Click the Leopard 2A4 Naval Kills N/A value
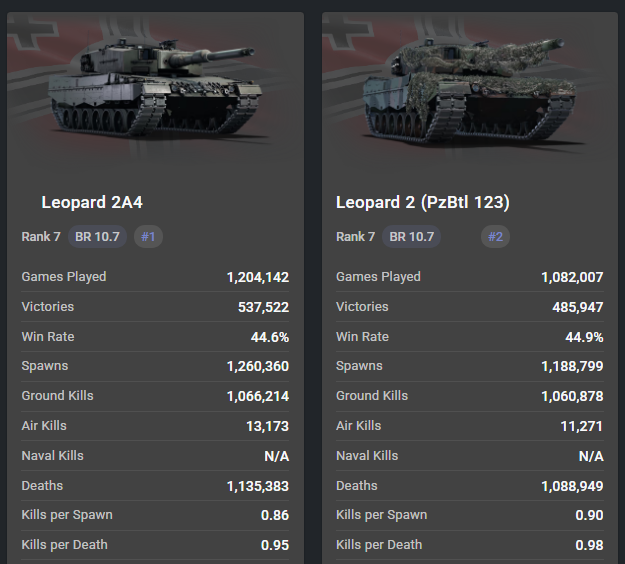 [x=276, y=456]
